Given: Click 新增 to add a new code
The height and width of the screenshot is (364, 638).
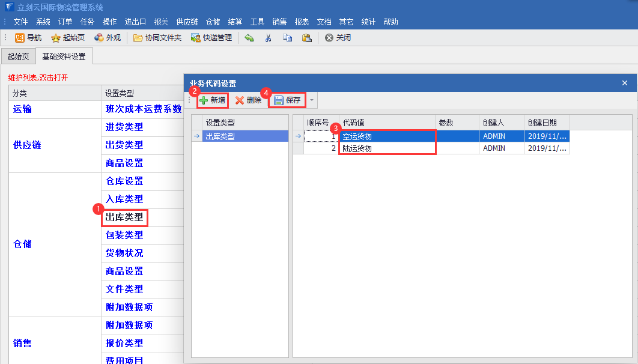Looking at the screenshot, I should click(213, 100).
